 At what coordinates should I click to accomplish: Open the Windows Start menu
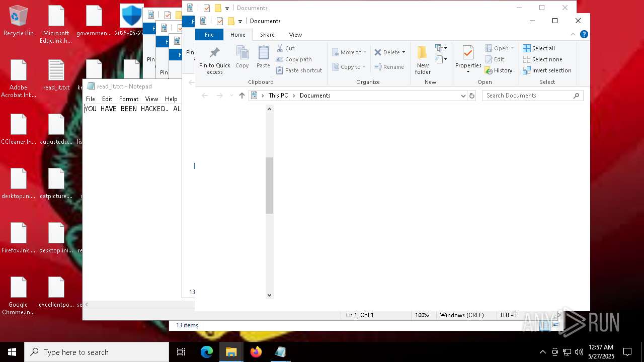(12, 352)
